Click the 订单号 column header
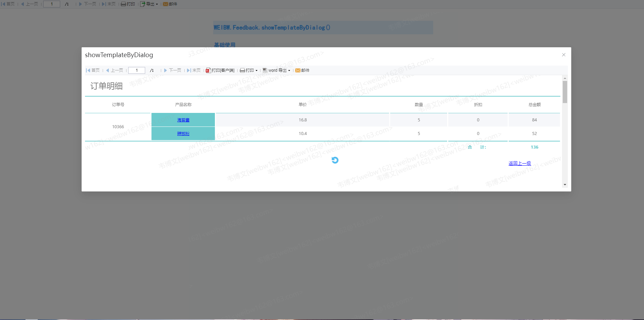 [x=118, y=105]
